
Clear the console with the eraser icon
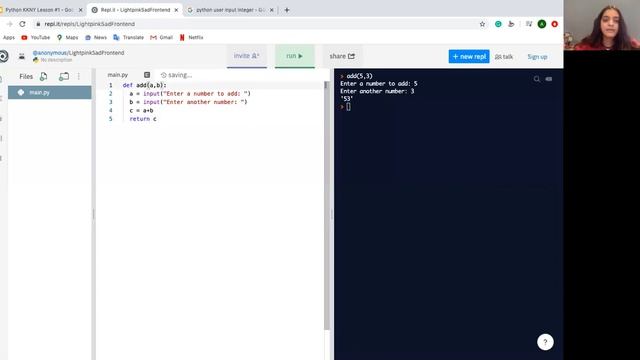click(x=549, y=79)
